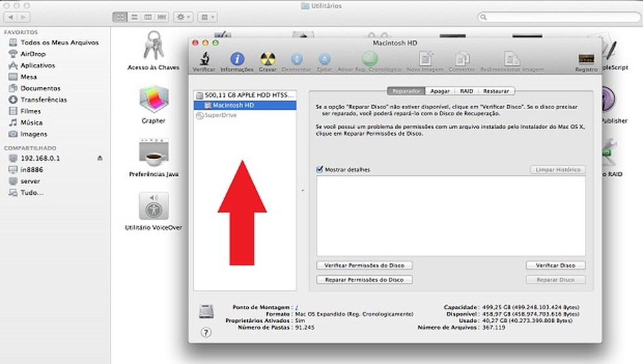Switch Finder to icon view
Image resolution: width=643 pixels, height=364 pixels.
(120, 17)
